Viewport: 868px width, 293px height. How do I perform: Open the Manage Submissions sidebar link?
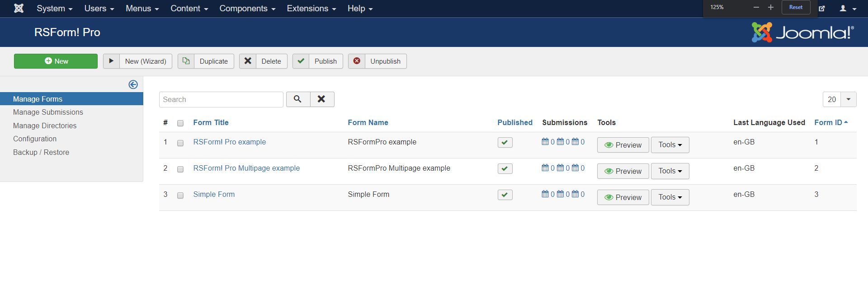click(48, 112)
